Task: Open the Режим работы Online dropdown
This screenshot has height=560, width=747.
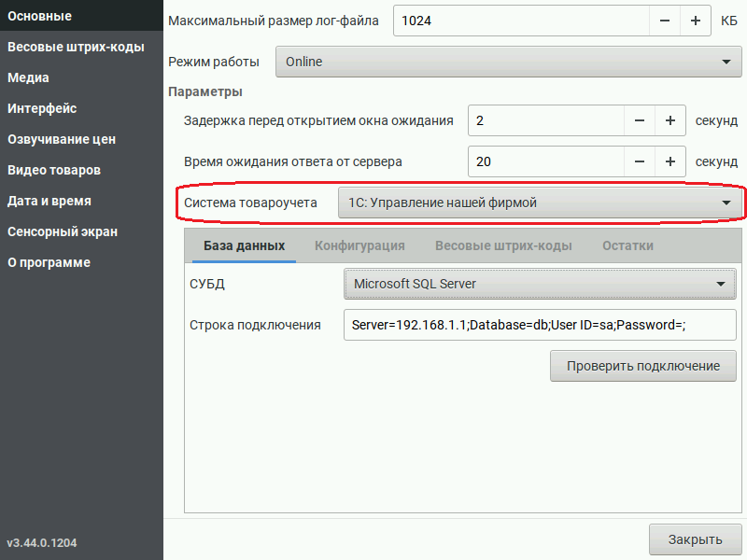Action: [x=508, y=62]
